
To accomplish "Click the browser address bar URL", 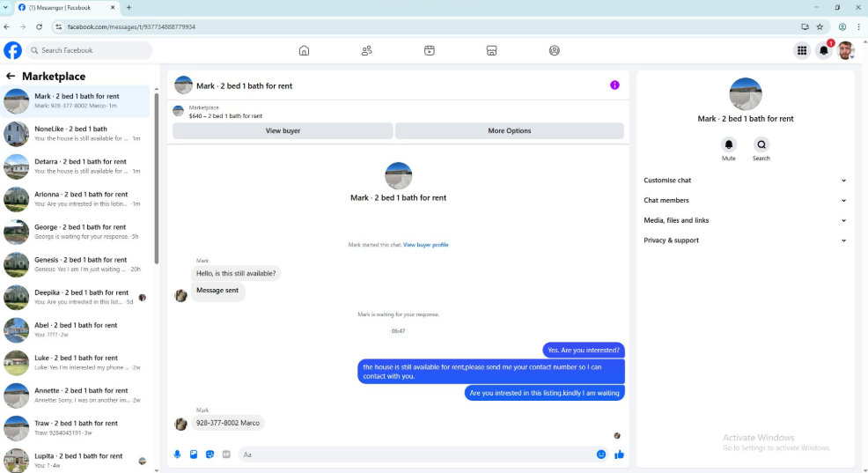I will (131, 26).
